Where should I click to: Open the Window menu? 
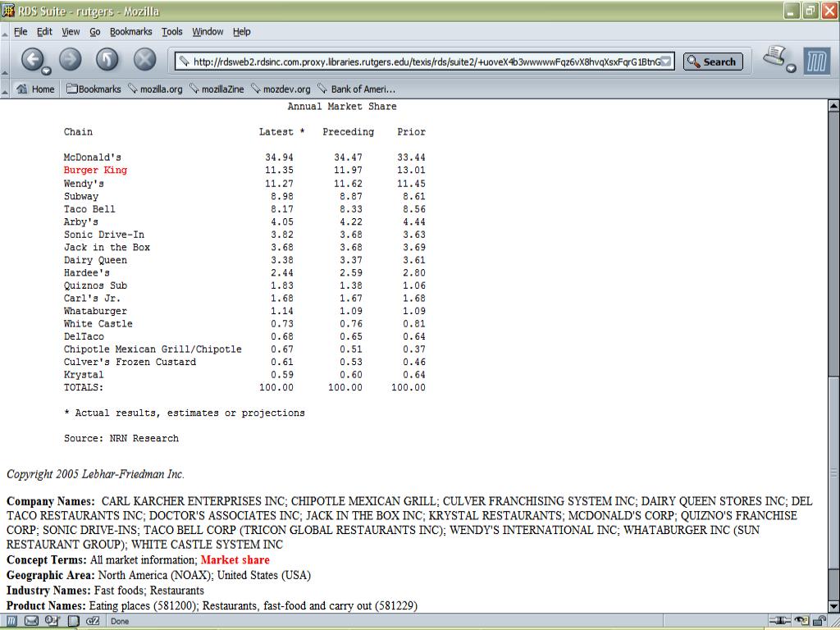tap(208, 32)
